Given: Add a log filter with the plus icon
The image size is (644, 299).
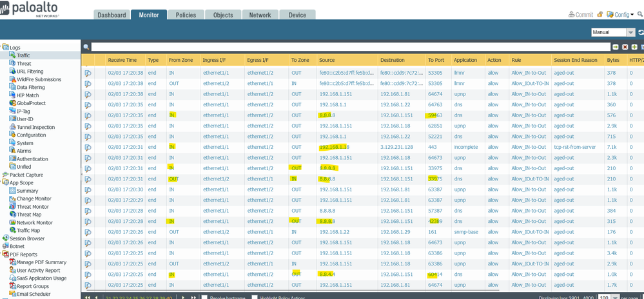Looking at the screenshot, I should point(634,47).
